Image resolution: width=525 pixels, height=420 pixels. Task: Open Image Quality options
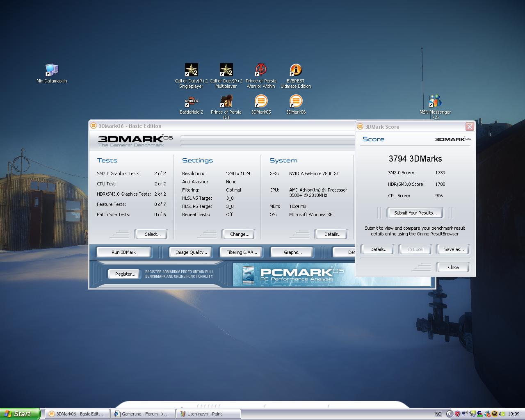pos(192,252)
